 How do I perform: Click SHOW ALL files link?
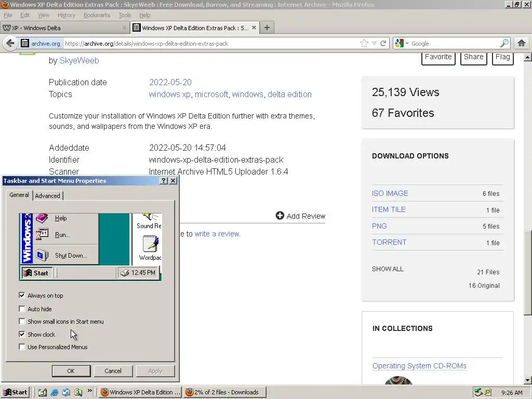coord(388,269)
